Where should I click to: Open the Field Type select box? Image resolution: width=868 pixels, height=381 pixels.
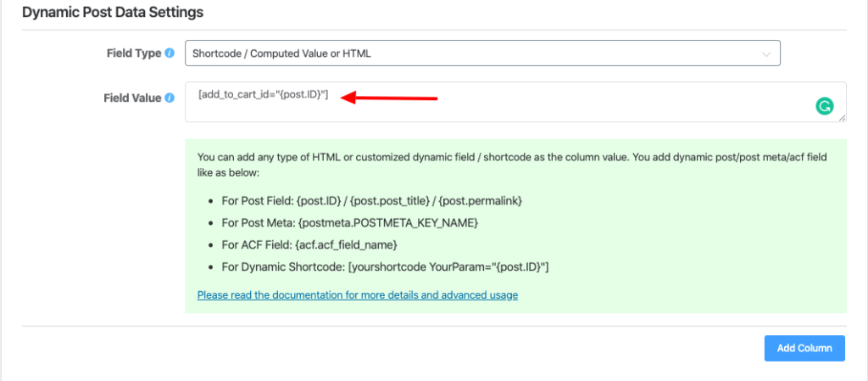coord(481,53)
